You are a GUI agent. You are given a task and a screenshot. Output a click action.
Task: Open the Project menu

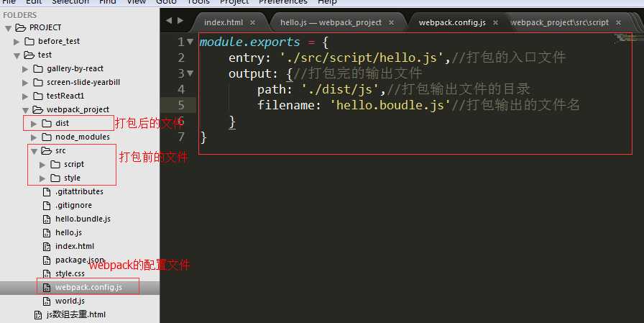click(234, 2)
